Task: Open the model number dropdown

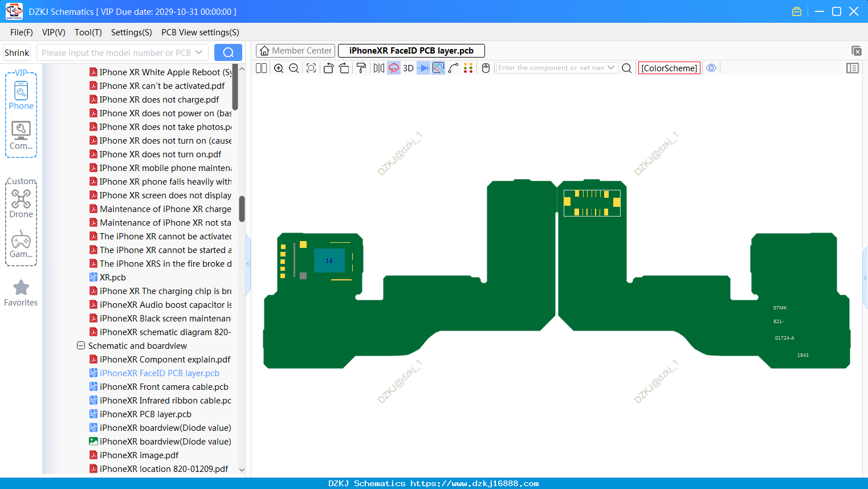Action: tap(199, 52)
